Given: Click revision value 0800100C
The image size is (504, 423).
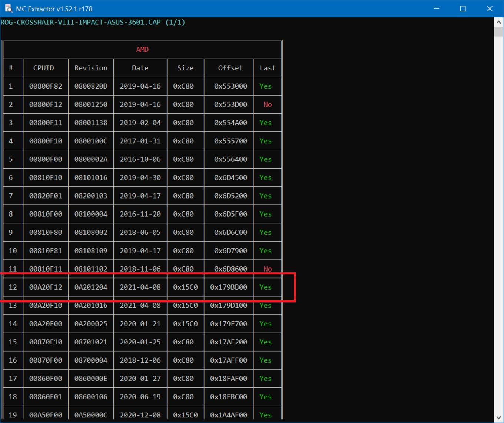Looking at the screenshot, I should click(x=91, y=141).
